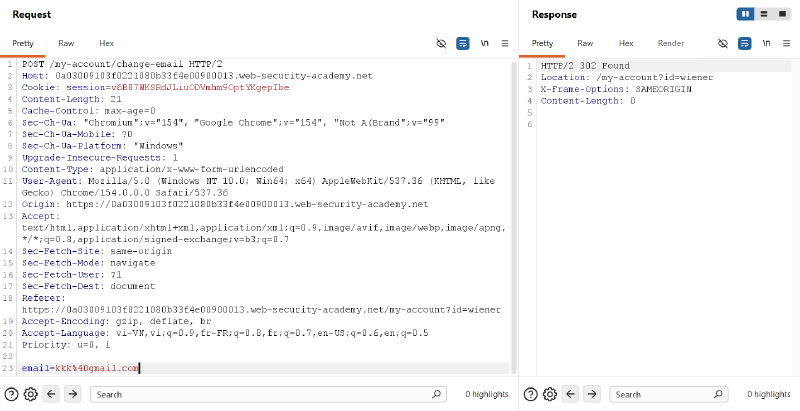Screen dimensions: 800x411
Task: Toggle hide non-printable eye icon in Request panel
Action: coord(441,43)
